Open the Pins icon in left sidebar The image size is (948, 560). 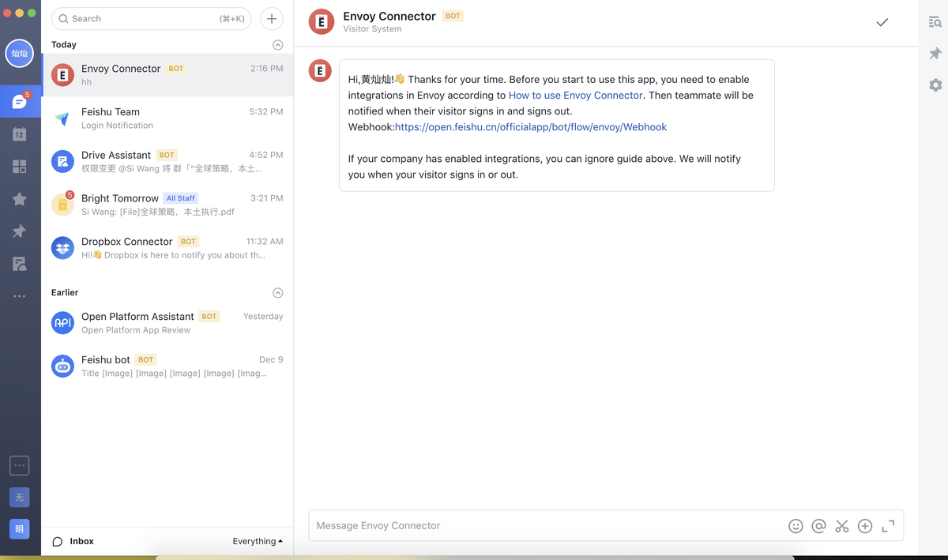click(x=20, y=231)
